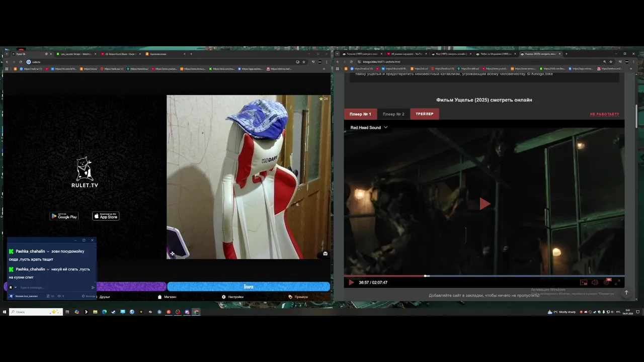This screenshot has width=644, height=362.
Task: Switch to the Resonhurst Blues YouTube tab
Action: click(121, 54)
